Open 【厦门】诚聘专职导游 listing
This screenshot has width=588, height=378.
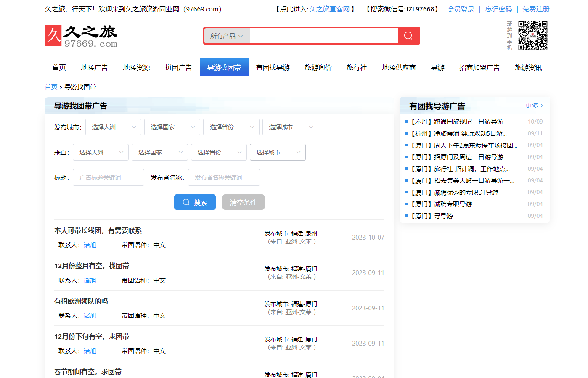441,204
